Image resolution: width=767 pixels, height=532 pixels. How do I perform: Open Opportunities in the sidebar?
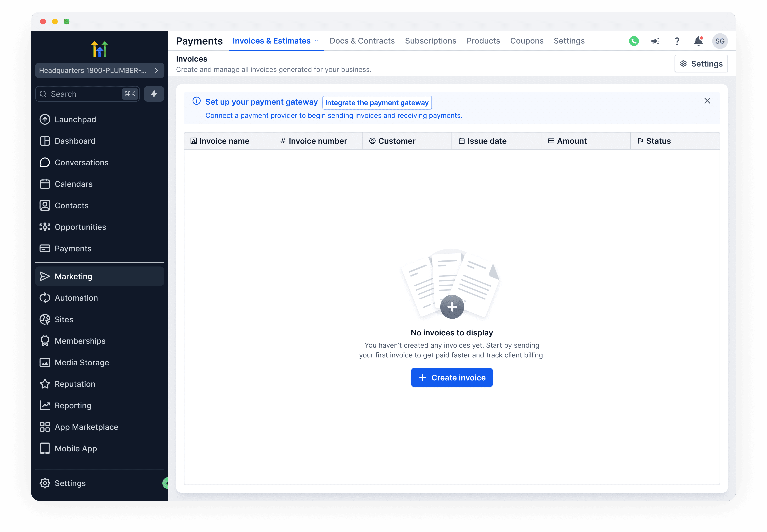(80, 227)
